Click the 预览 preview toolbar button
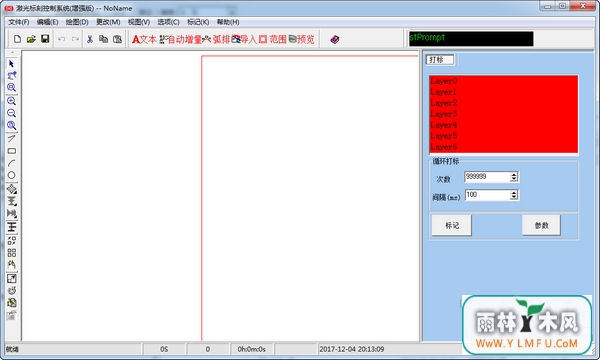This screenshot has width=600, height=360. [302, 39]
